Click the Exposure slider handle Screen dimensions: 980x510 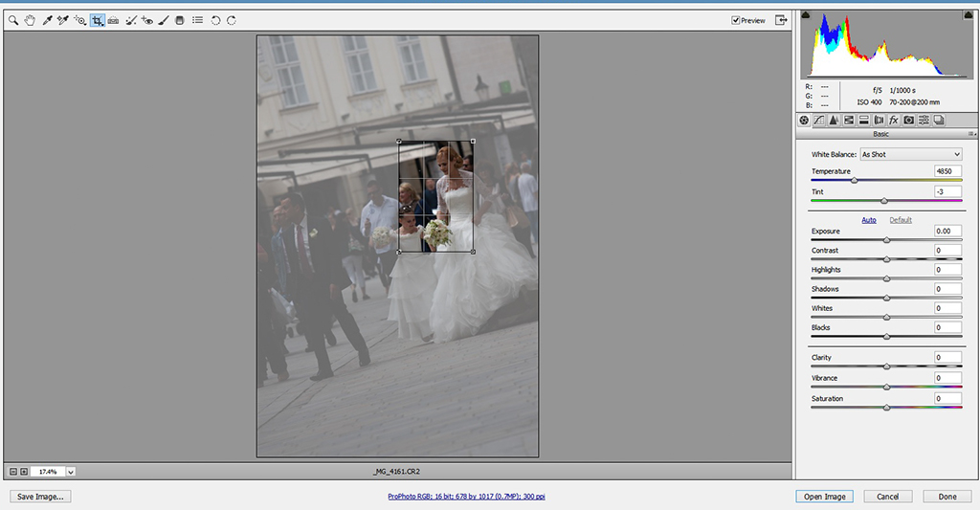pos(887,239)
